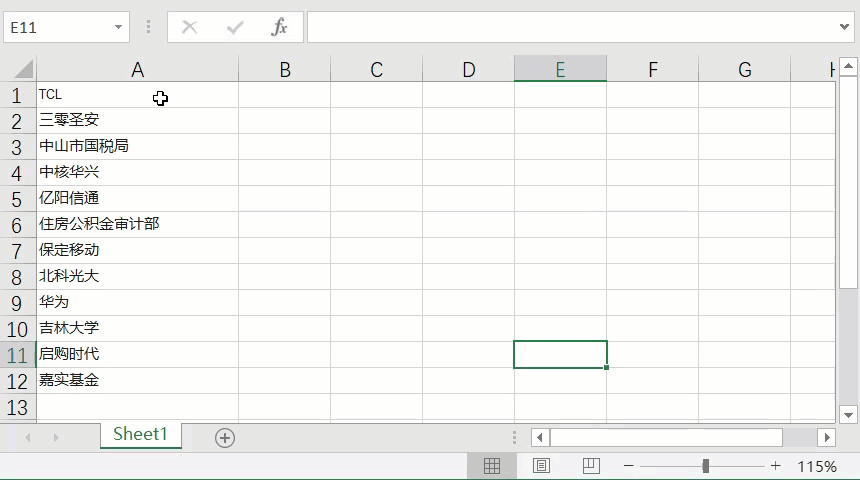
Task: Zoom out with the minus icon
Action: pyautogui.click(x=629, y=466)
